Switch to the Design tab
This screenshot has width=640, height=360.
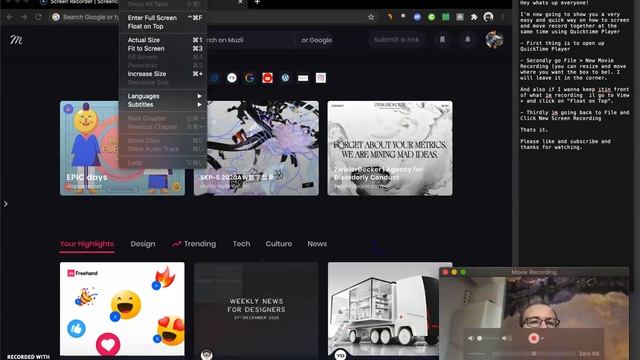tap(143, 244)
